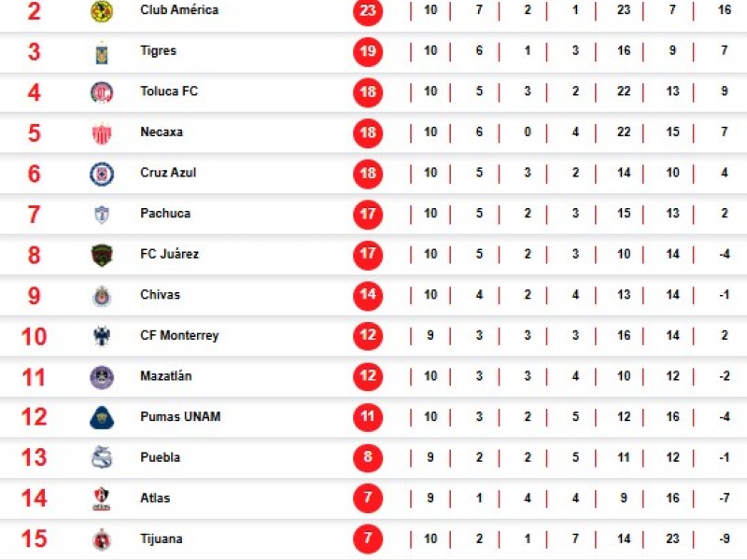This screenshot has width=747, height=560.
Task: Click the Mazatlán team crest
Action: point(101,377)
